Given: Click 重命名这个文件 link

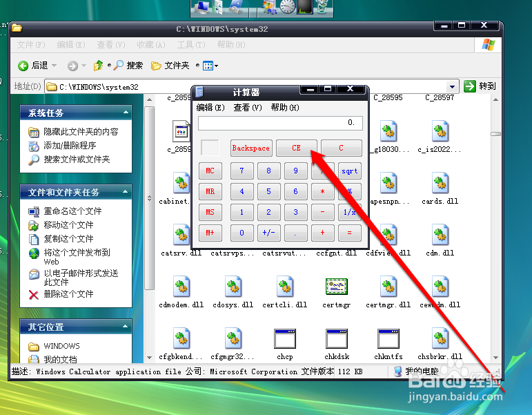Looking at the screenshot, I should pyautogui.click(x=72, y=211).
